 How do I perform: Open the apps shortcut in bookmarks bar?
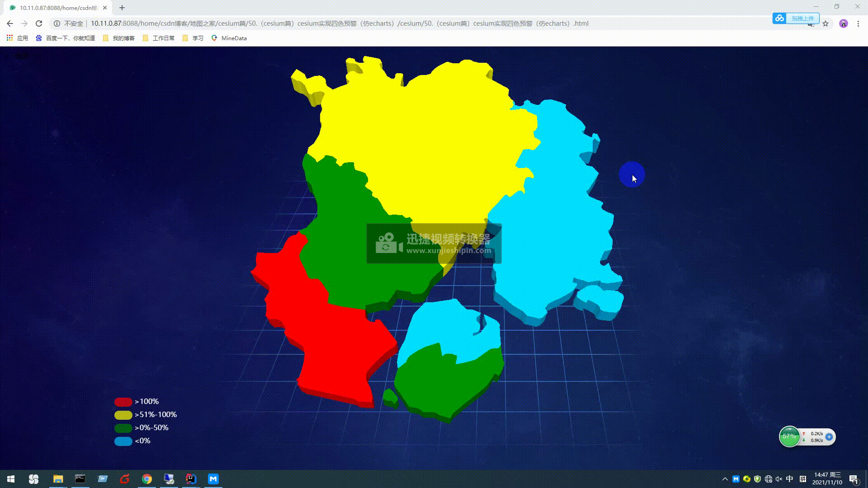[x=17, y=38]
